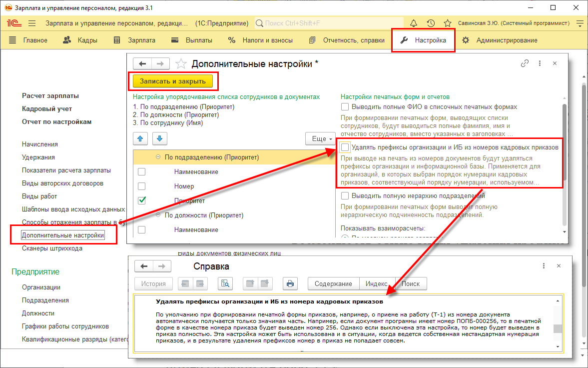
Task: Open Начисления link
Action: click(x=40, y=144)
